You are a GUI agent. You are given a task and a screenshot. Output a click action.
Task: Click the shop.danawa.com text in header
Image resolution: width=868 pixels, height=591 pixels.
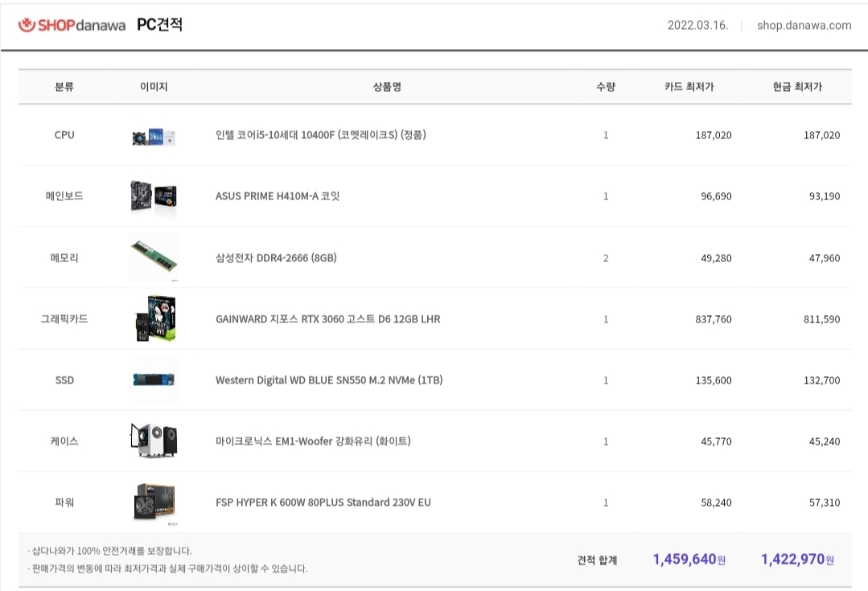pos(804,25)
